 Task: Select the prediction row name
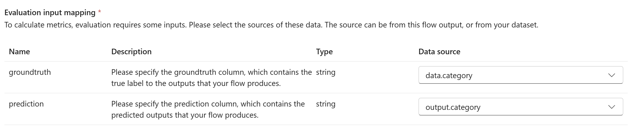pos(26,104)
